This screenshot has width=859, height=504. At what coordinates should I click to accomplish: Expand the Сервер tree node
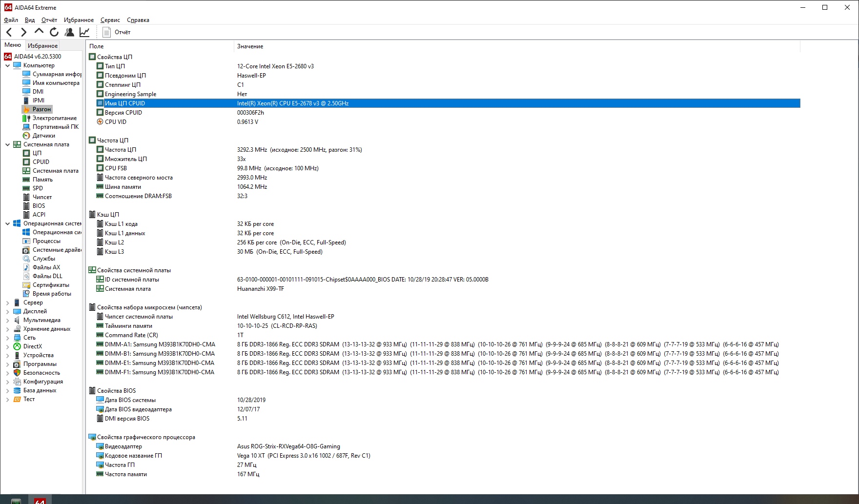7,302
